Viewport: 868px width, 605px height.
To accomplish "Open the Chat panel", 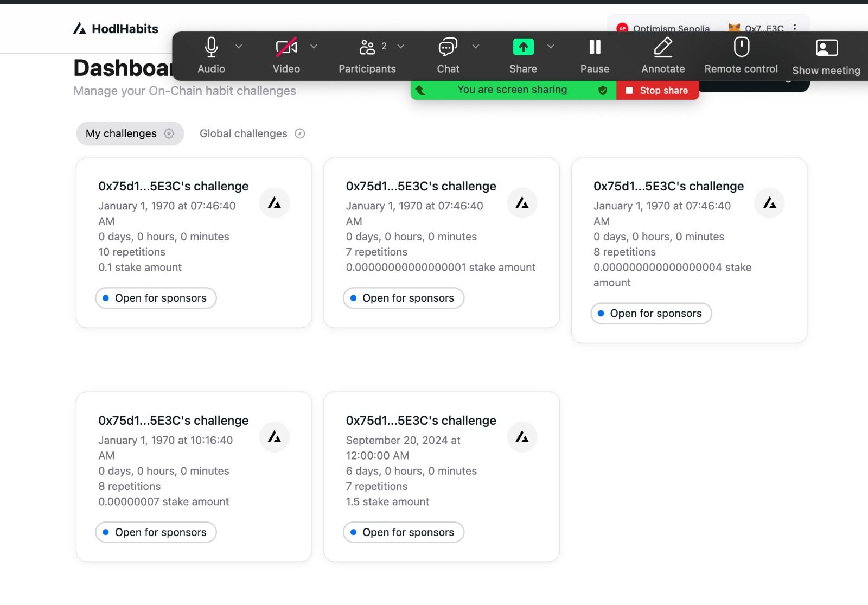I will click(x=448, y=55).
